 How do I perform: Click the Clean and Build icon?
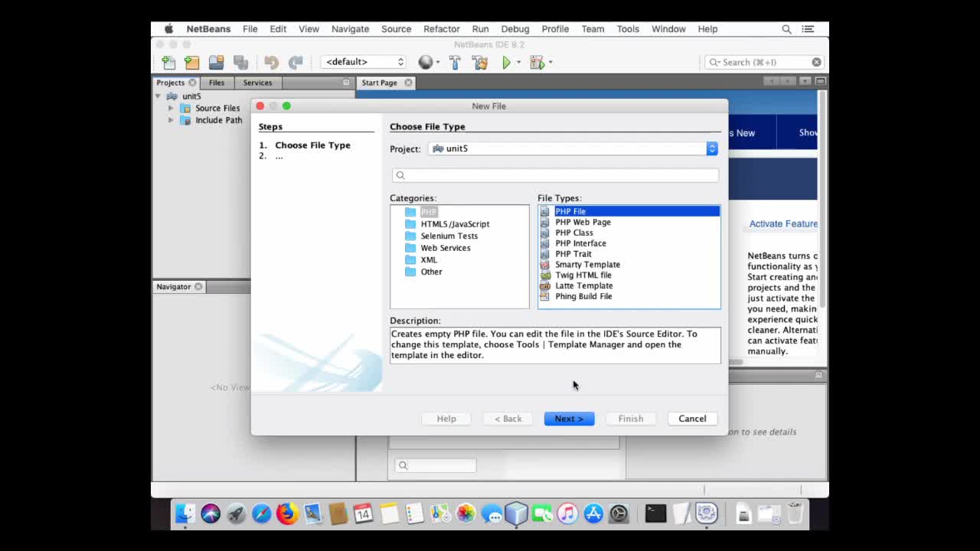pyautogui.click(x=480, y=62)
